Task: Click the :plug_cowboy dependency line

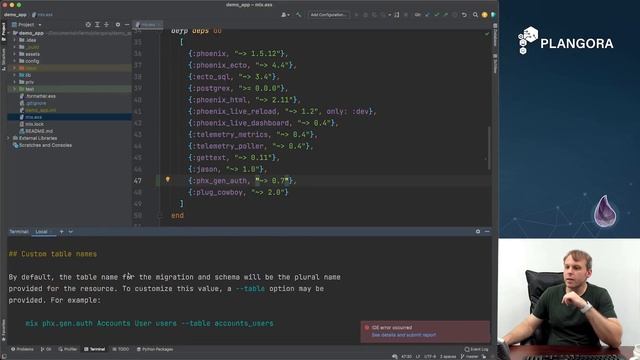Action: 238,192
